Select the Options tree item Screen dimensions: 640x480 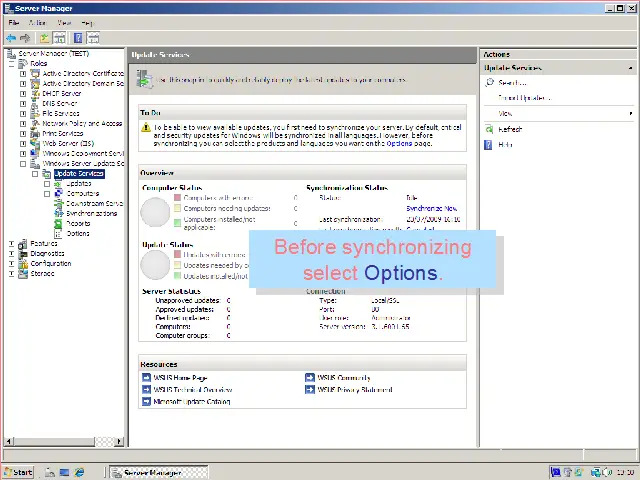click(78, 233)
